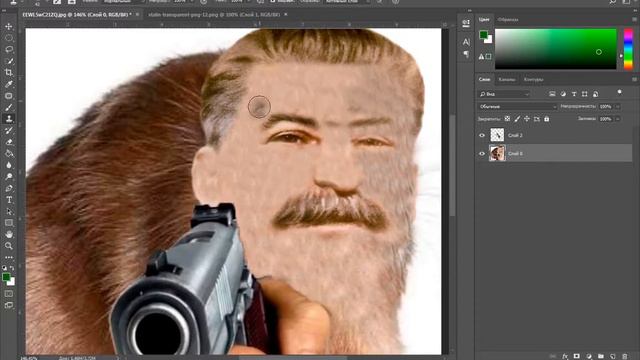Change screen mode at toolbar bottom

click(9, 305)
